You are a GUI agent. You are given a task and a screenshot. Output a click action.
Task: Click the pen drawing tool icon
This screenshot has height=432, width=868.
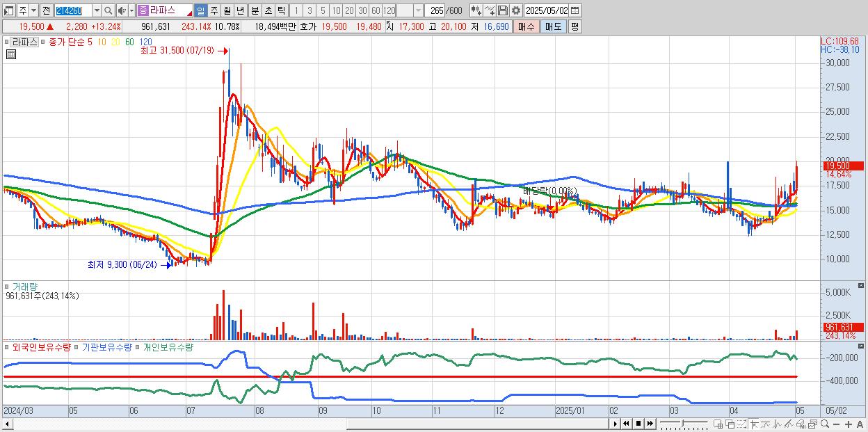point(789,424)
